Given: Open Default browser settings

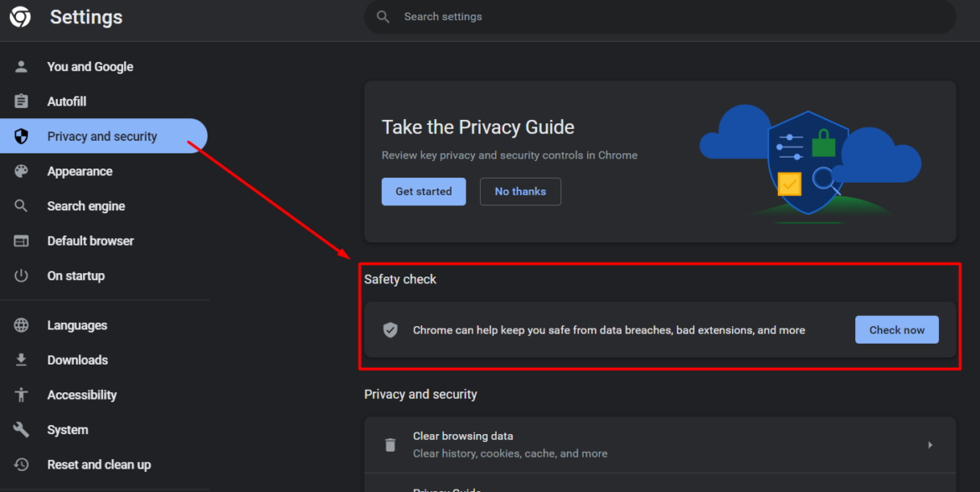Looking at the screenshot, I should click(x=90, y=241).
